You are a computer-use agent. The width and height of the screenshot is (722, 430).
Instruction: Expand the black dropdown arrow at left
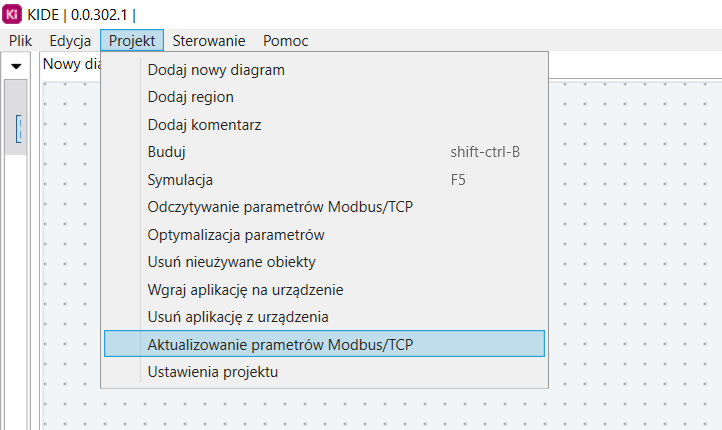[16, 66]
